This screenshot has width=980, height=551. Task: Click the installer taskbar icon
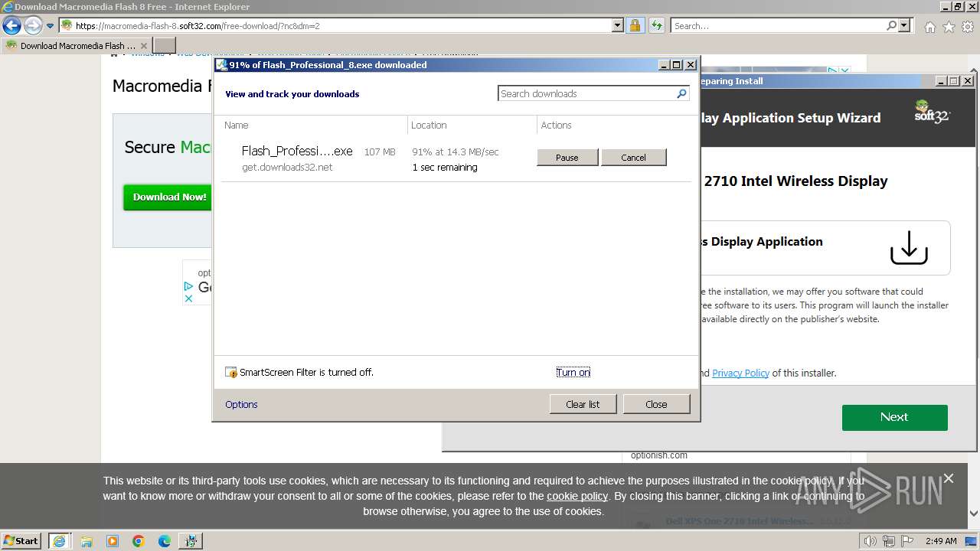coord(191,540)
